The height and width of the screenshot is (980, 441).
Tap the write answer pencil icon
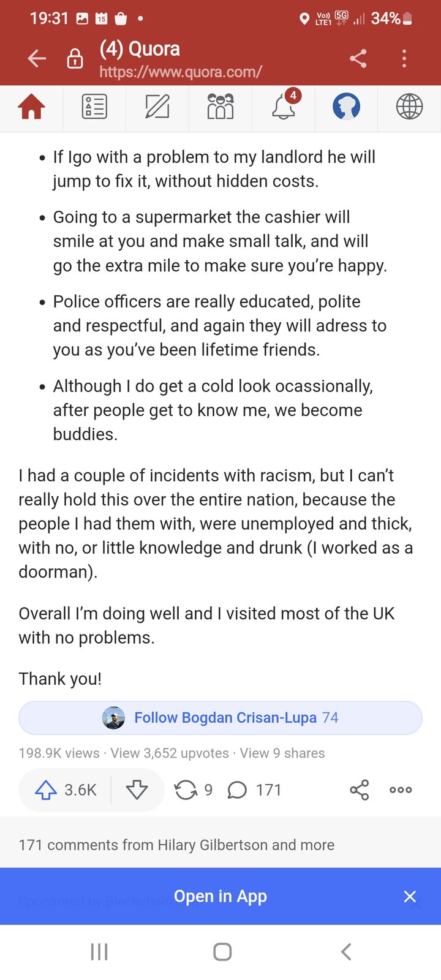coord(157,107)
